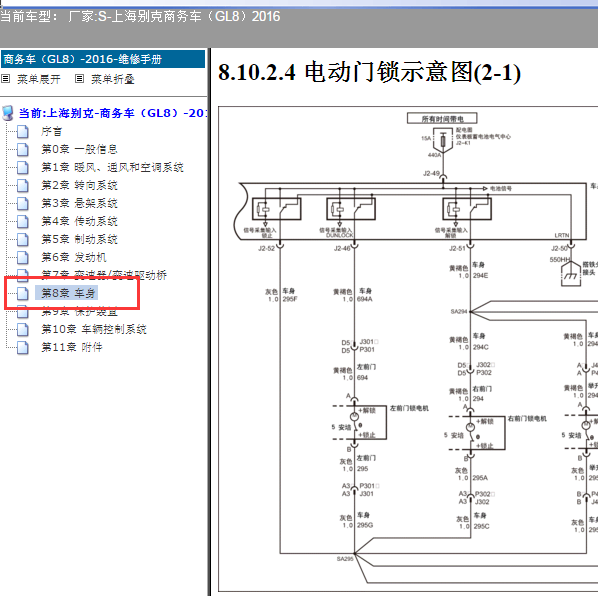Open 第3章 悬架系统
The image size is (598, 596).
(79, 203)
